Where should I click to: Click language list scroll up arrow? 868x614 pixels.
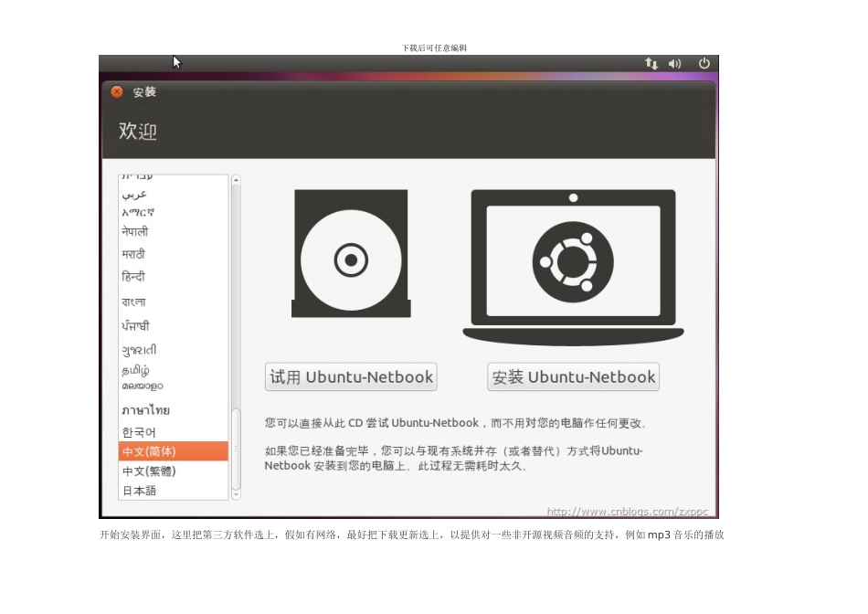click(236, 180)
